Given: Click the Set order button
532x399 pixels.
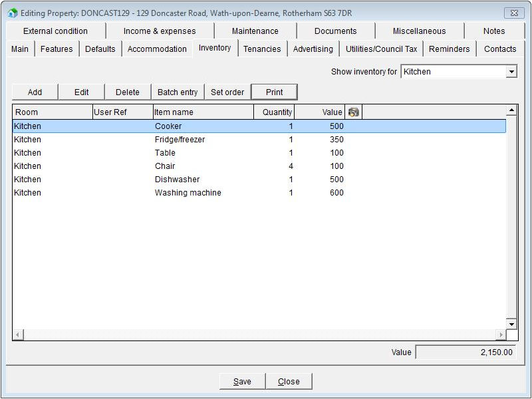Looking at the screenshot, I should coord(227,92).
